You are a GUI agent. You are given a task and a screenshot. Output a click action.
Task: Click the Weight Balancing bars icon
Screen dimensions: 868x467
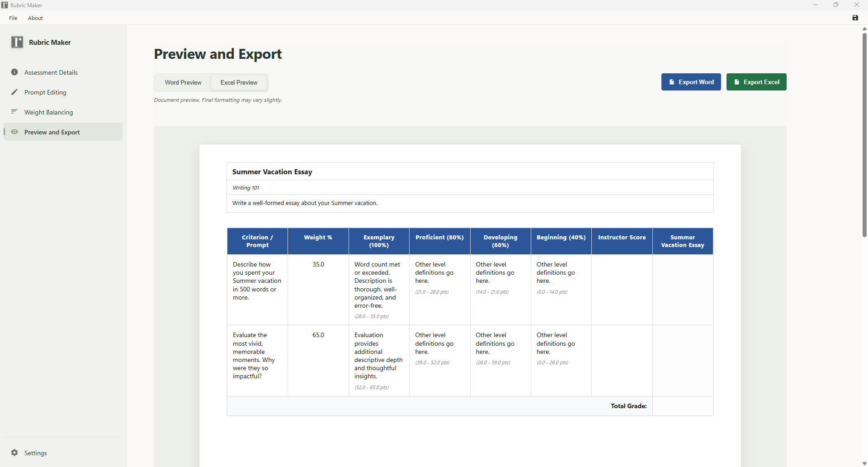(x=14, y=112)
